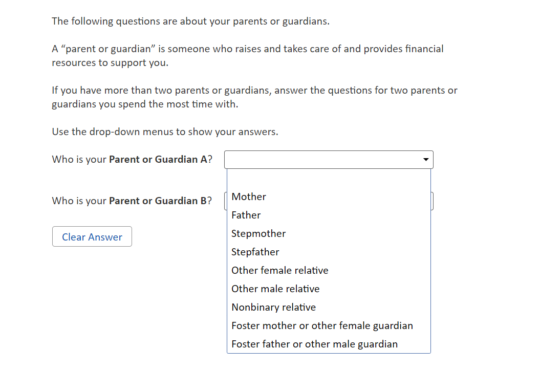The height and width of the screenshot is (392, 540).
Task: Pick Stepmother from the open dropdown
Action: 258,233
